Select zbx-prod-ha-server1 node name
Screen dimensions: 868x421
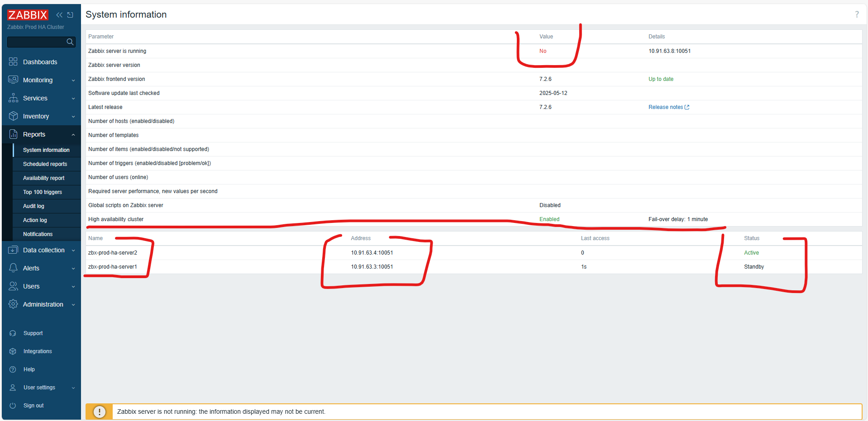[x=113, y=267]
